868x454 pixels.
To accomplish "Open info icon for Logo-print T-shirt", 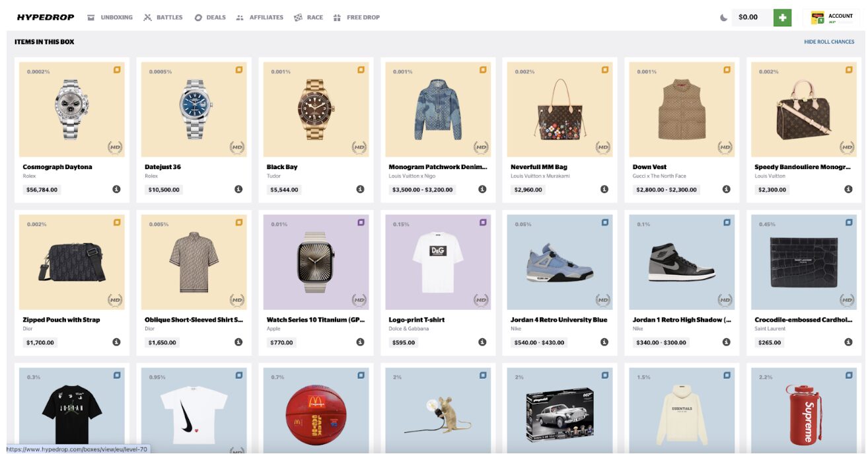I will 482,342.
